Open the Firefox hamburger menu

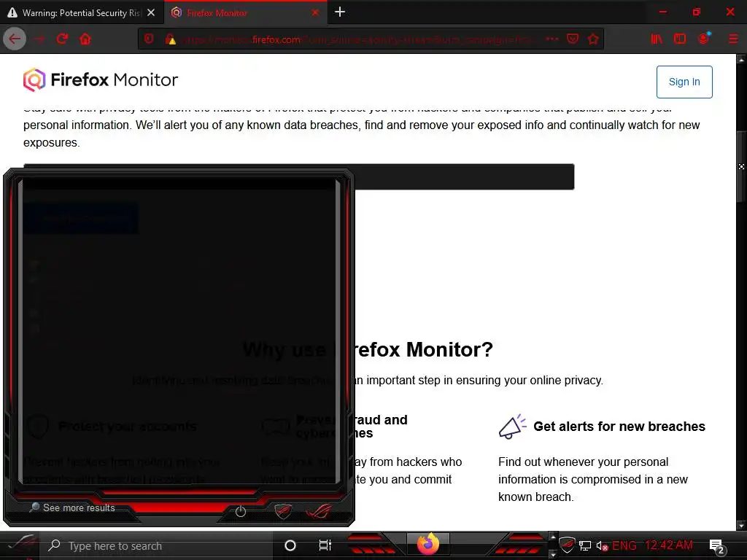tap(733, 39)
